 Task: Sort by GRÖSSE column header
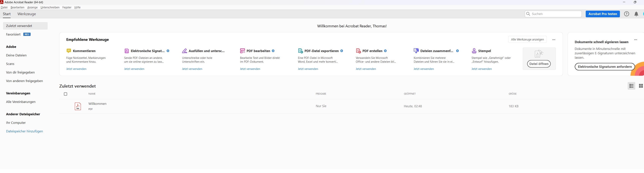(x=512, y=94)
